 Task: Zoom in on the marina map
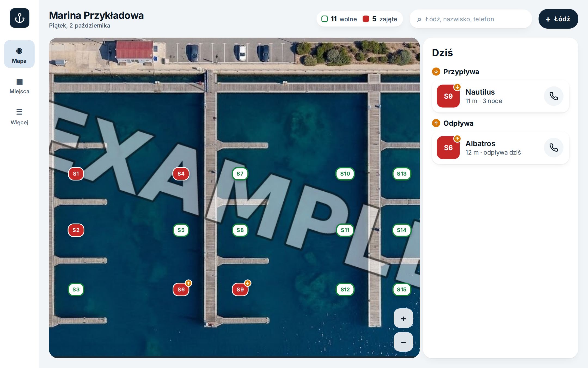(x=403, y=318)
